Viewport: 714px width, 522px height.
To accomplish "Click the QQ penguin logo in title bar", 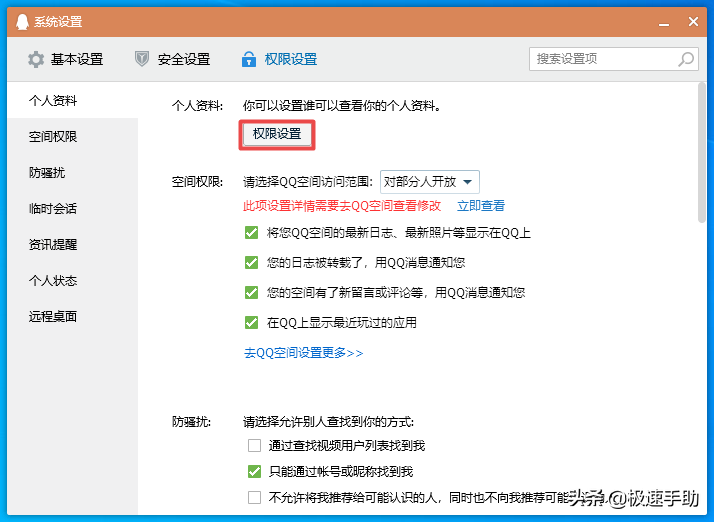I will click(22, 21).
